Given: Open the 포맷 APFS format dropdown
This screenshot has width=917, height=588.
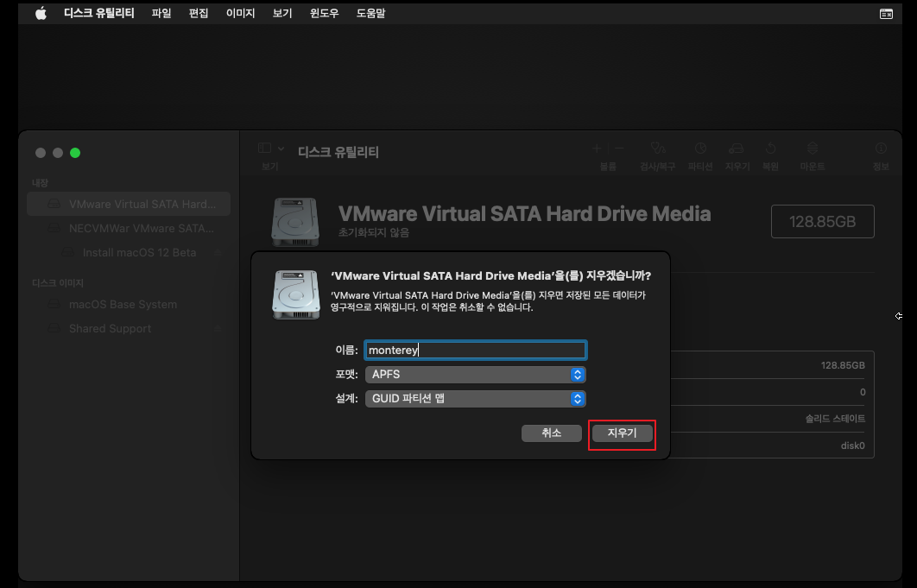Looking at the screenshot, I should click(476, 375).
